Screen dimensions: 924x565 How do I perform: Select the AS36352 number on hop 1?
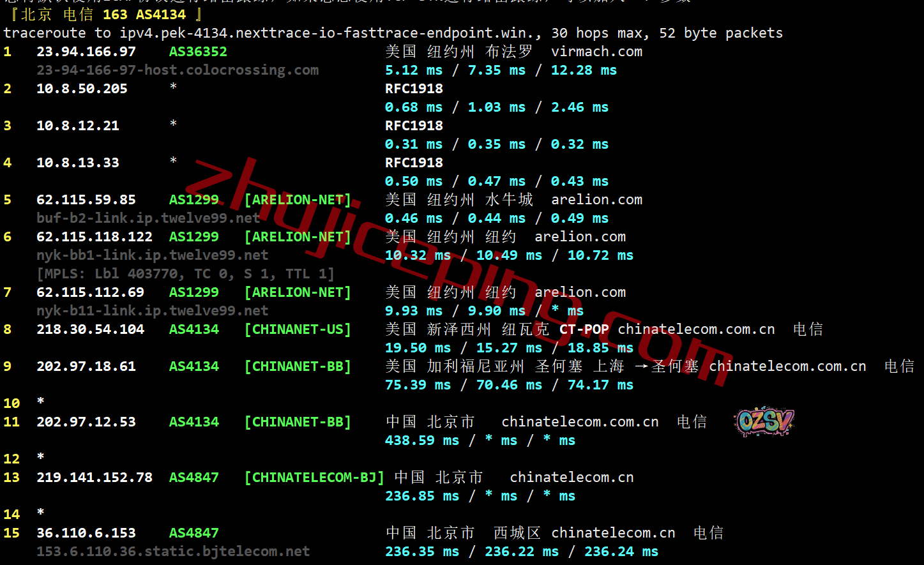coord(198,52)
